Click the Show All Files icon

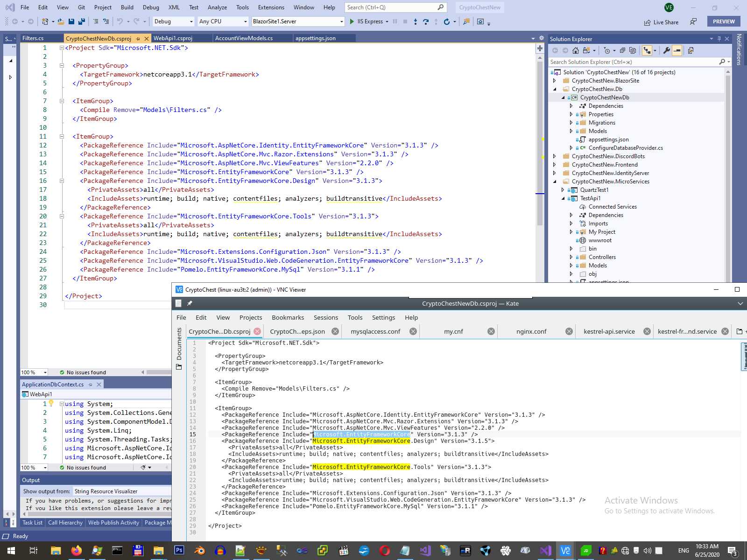pyautogui.click(x=633, y=50)
